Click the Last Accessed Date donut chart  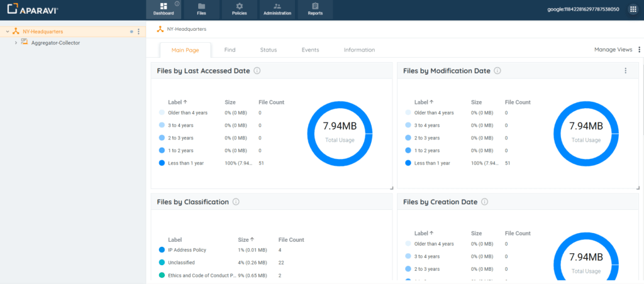coord(340,134)
